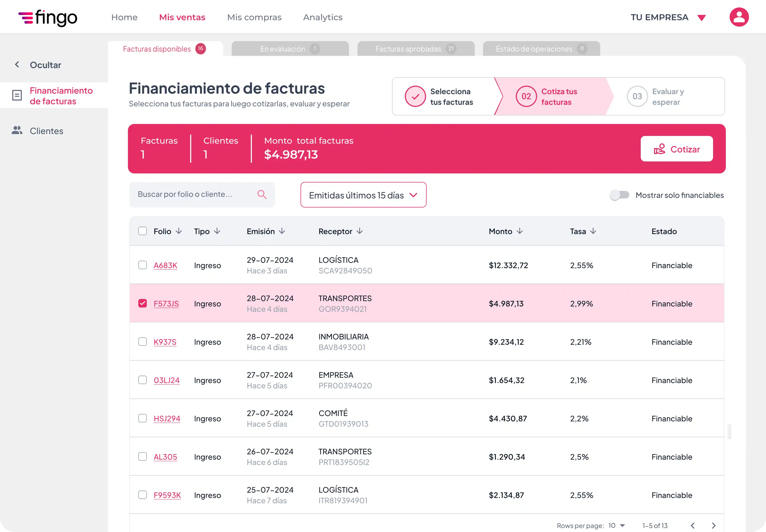Screen dimensions: 766x532
Task: Uncheck invoice F573JS checkbox
Action: (x=142, y=303)
